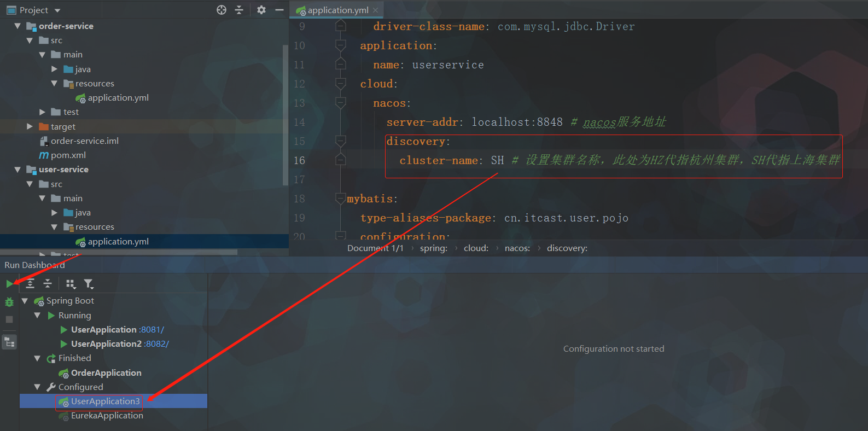Collapse the Configured group
Screen dimensions: 868x431
coord(37,387)
